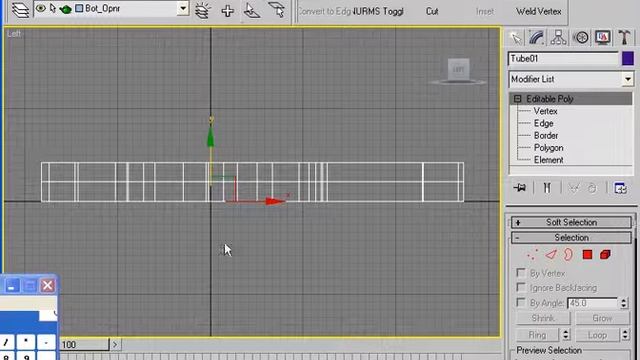The width and height of the screenshot is (640, 360).
Task: Open the Hierarchy command panel tab
Action: point(558,38)
